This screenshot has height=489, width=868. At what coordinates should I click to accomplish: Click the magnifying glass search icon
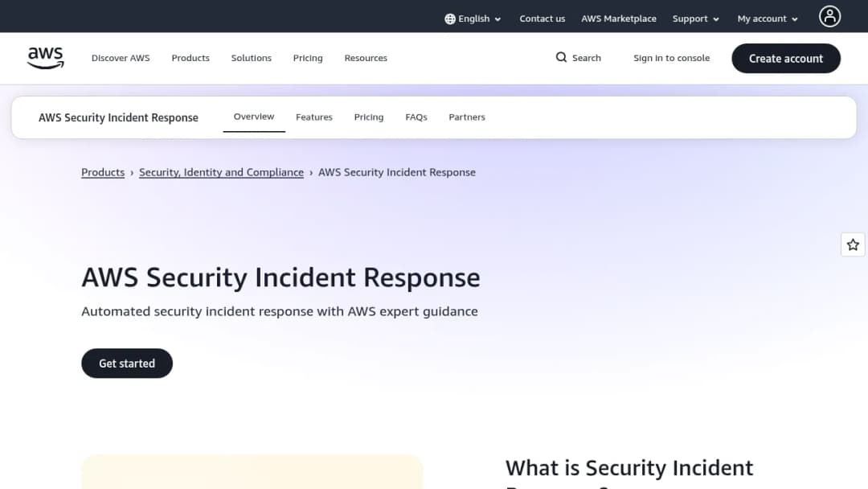tap(561, 58)
